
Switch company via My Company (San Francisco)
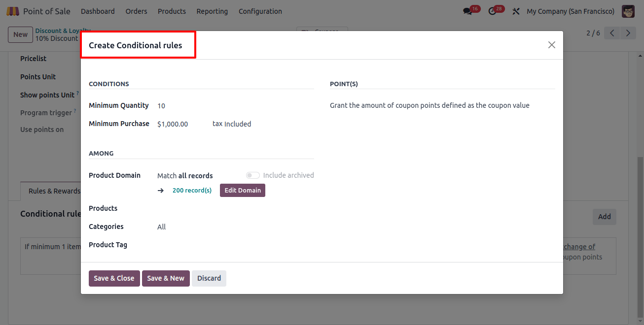(571, 11)
